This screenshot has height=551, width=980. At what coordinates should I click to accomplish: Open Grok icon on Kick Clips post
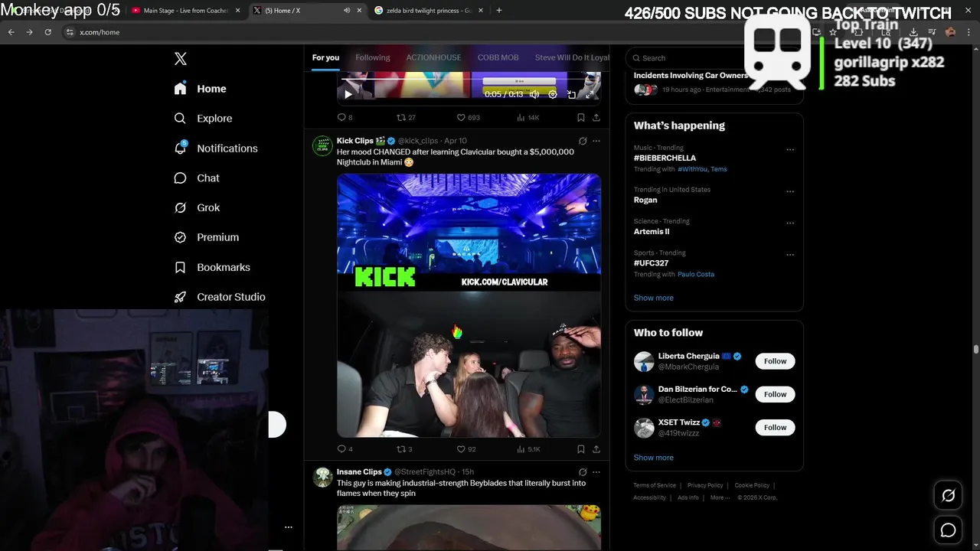point(583,141)
